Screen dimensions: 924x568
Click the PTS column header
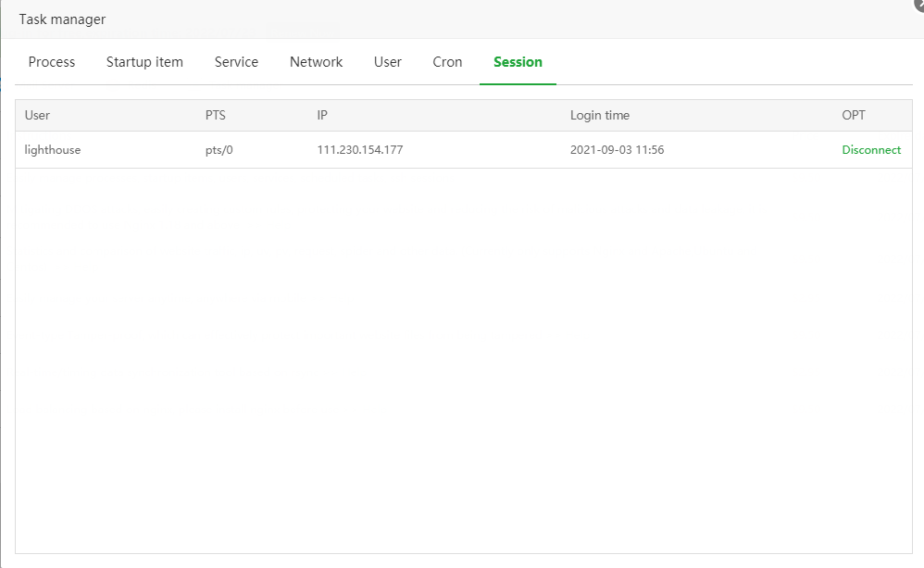click(x=216, y=116)
